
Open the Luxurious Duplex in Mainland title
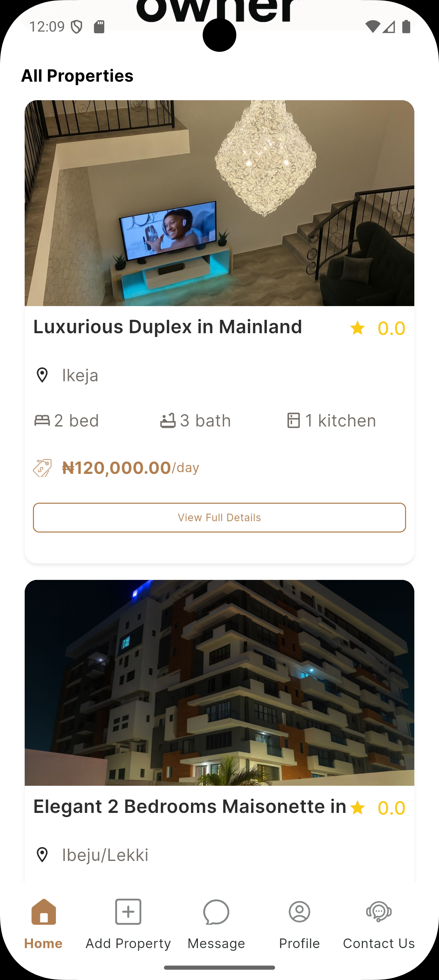tap(168, 327)
